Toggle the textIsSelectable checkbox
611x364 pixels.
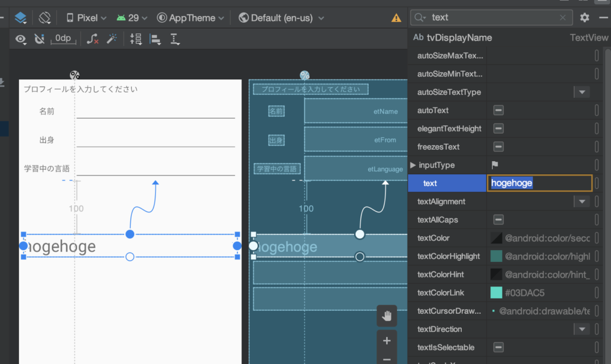(x=498, y=347)
